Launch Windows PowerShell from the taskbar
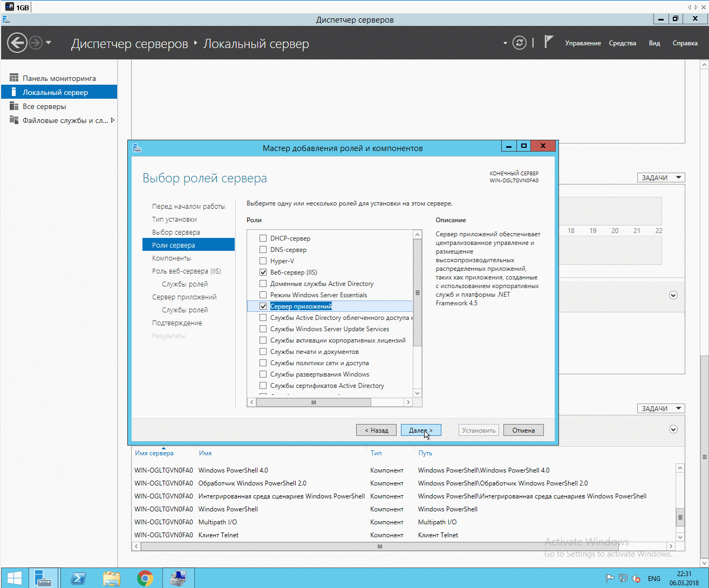 point(78,578)
